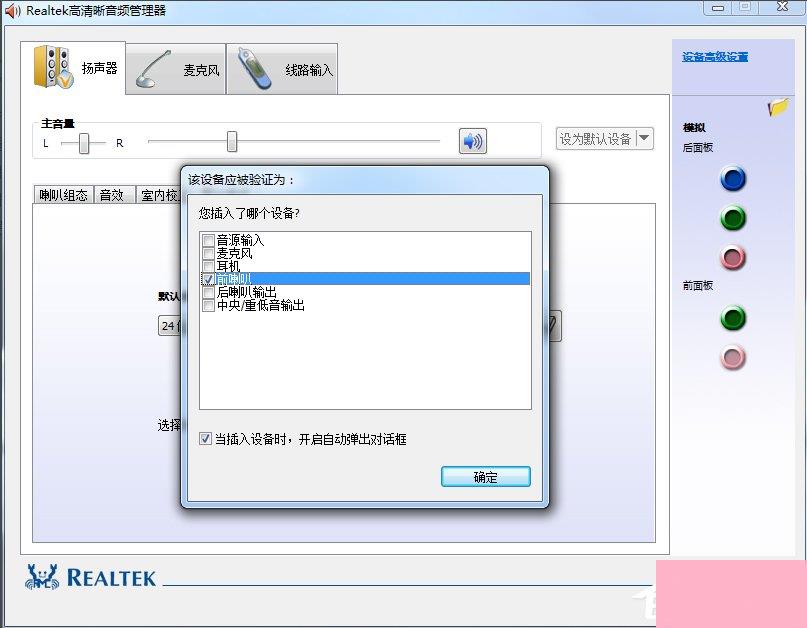Screen dimensions: 807x628
Task: Open the connector settings folder icon
Action: pyautogui.click(x=778, y=107)
